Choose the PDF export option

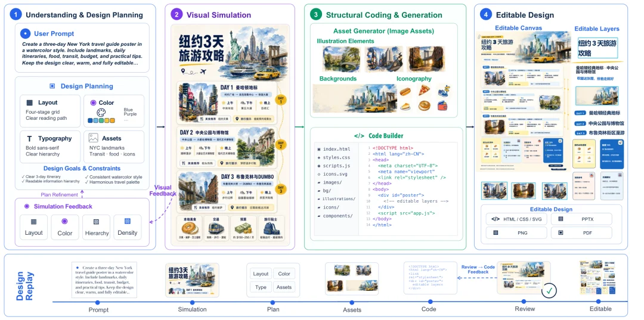581,232
